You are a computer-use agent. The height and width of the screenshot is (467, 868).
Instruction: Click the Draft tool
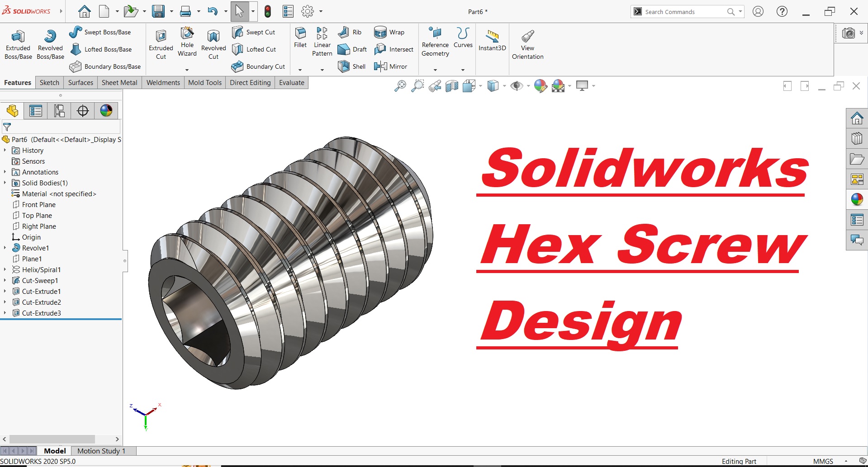tap(352, 49)
